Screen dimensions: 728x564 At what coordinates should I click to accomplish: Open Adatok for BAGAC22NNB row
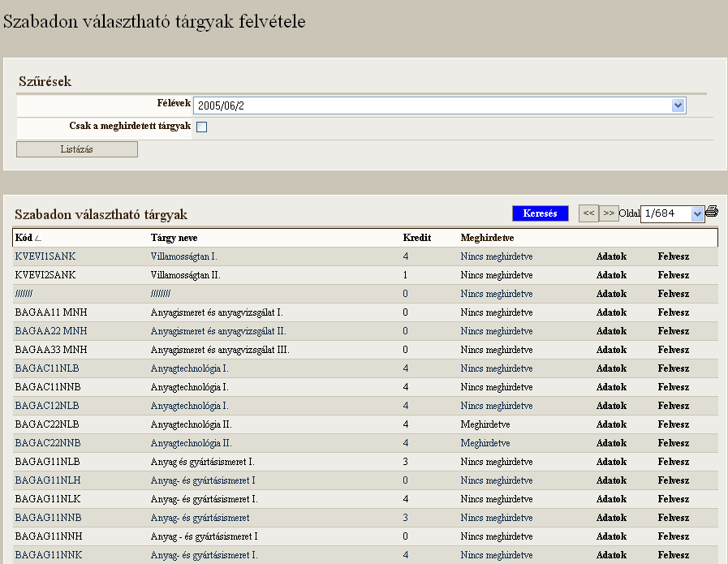click(x=611, y=443)
